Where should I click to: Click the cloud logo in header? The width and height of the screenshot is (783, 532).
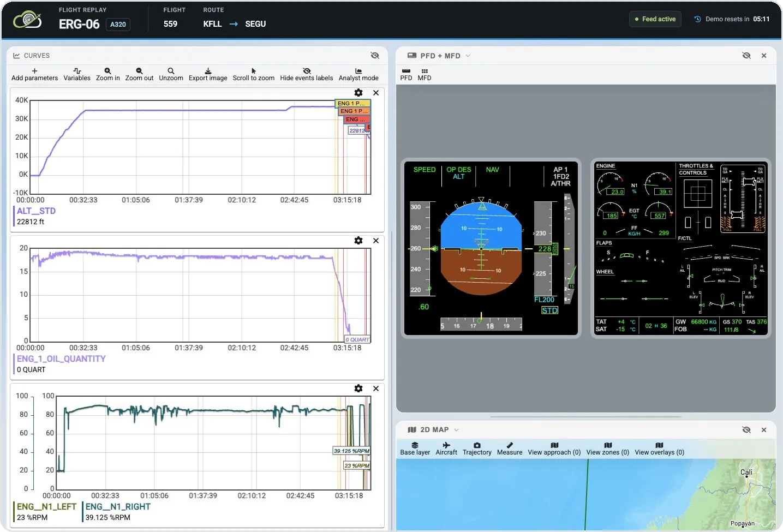[27, 20]
